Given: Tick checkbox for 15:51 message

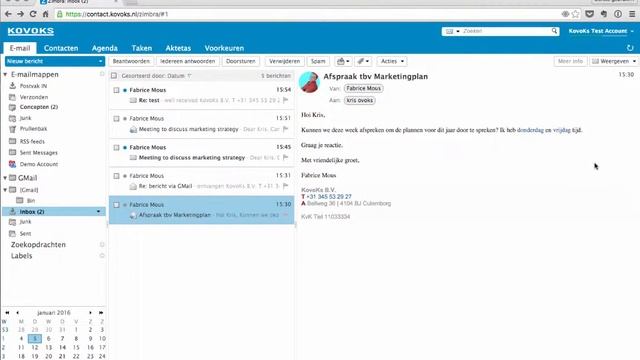Looking at the screenshot, I should [116, 118].
